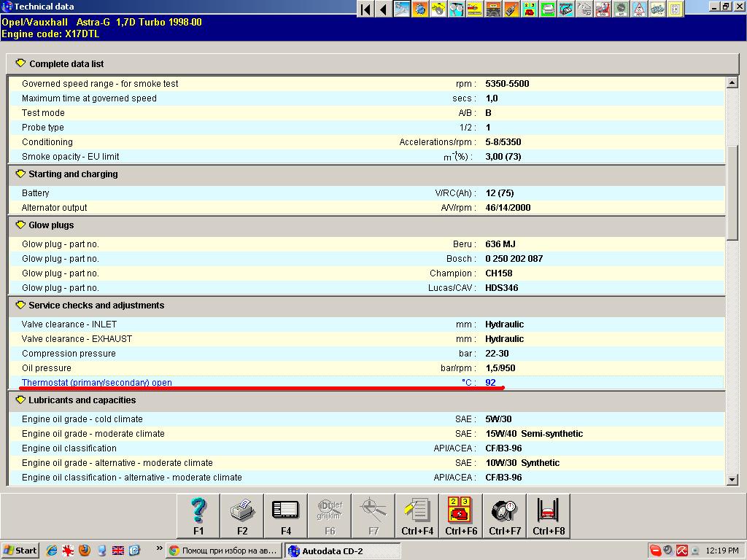Collapse the Complete data list section
747x560 pixels.
20,63
